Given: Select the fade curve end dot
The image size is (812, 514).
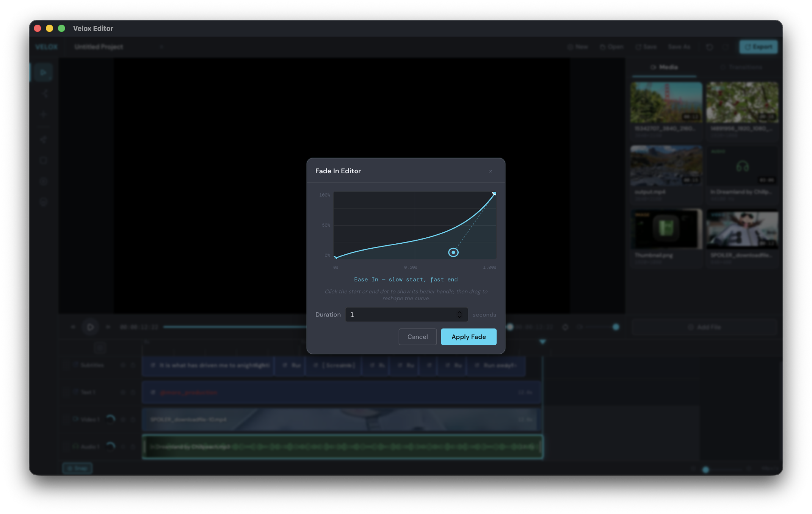Looking at the screenshot, I should pos(494,194).
